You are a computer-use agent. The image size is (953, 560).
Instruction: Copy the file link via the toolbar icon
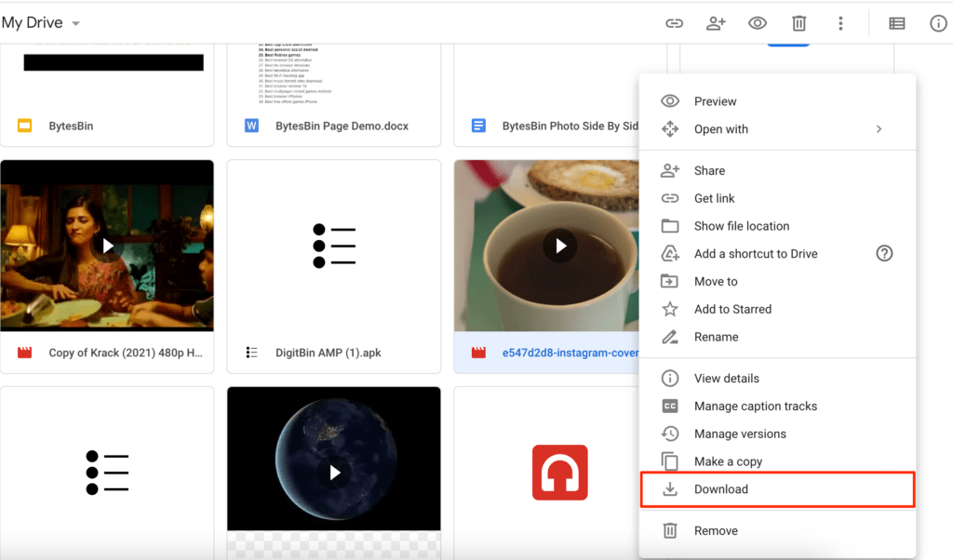(x=674, y=23)
